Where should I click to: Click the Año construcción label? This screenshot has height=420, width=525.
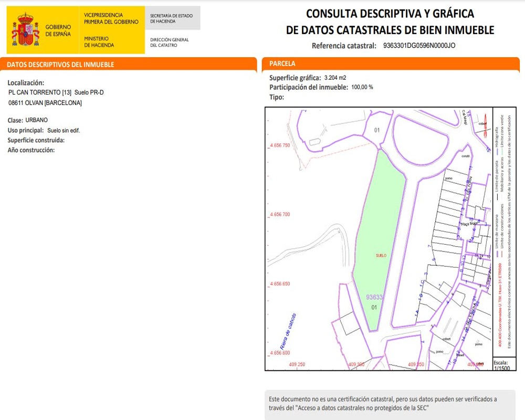(x=31, y=150)
